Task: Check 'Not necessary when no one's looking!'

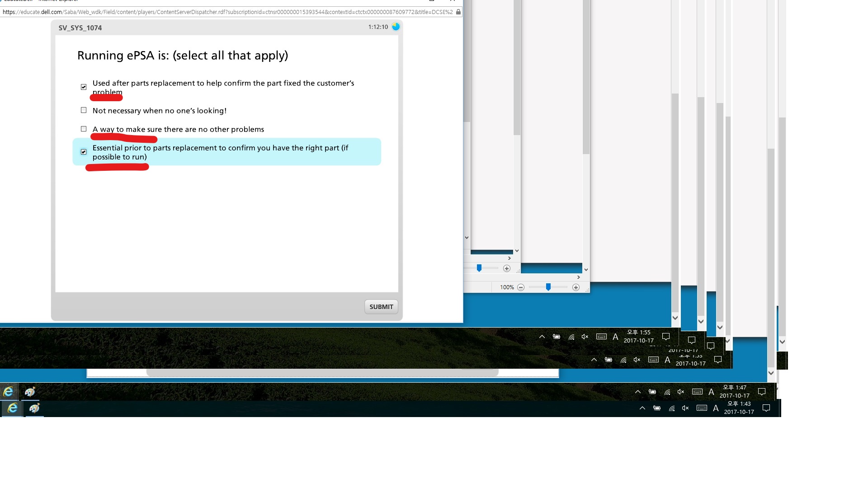Action: click(x=84, y=110)
